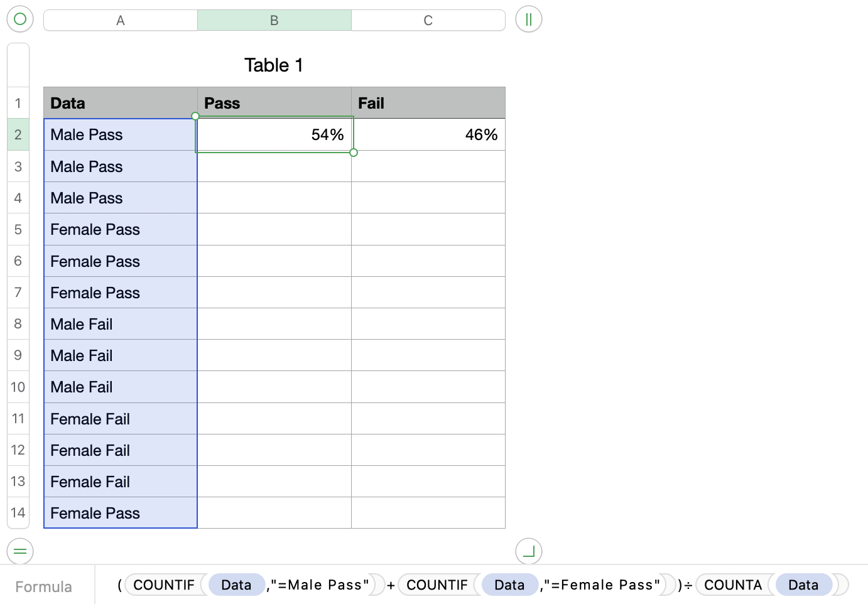Select column A header tab

click(121, 20)
